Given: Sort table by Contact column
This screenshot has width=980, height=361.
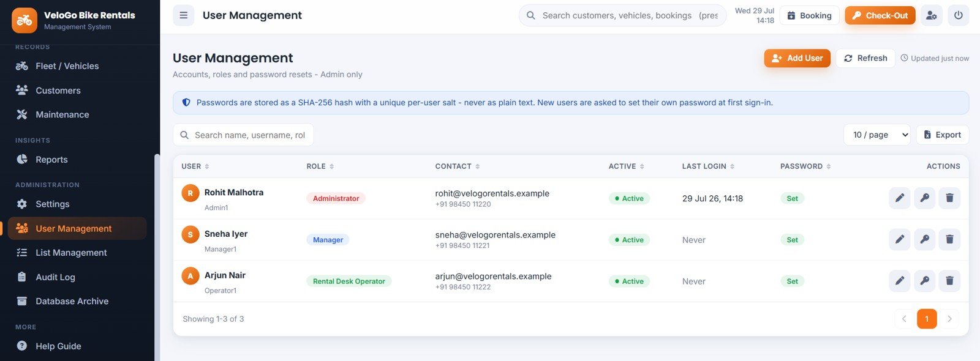Looking at the screenshot, I should [458, 166].
